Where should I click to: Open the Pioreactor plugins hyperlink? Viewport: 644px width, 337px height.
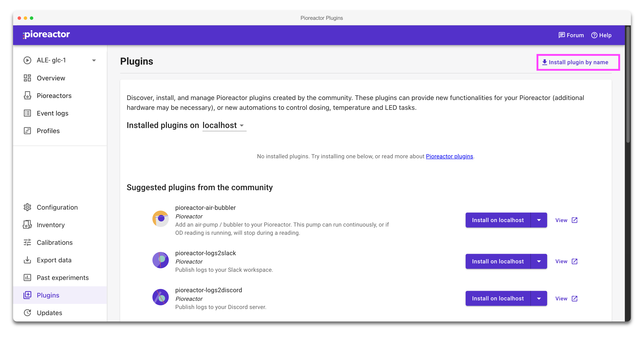pyautogui.click(x=449, y=156)
